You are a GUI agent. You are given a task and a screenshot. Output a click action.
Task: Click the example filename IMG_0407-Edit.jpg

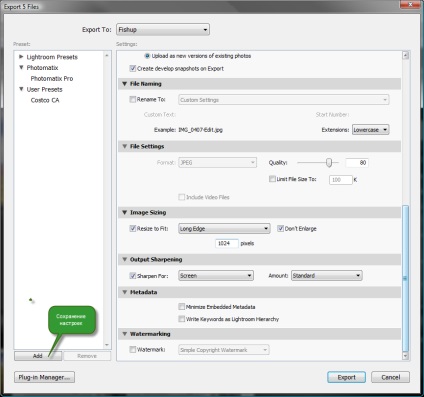pos(200,130)
